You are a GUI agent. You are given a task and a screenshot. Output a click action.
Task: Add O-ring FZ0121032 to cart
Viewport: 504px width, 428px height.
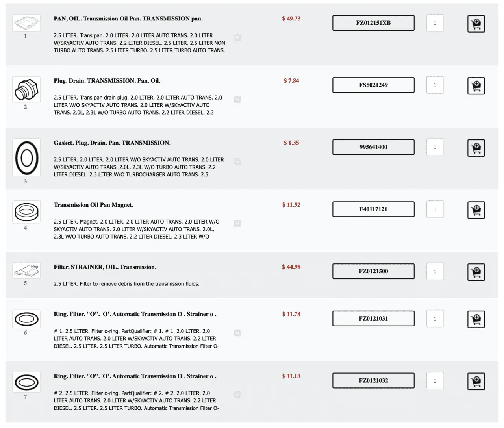[x=476, y=382]
